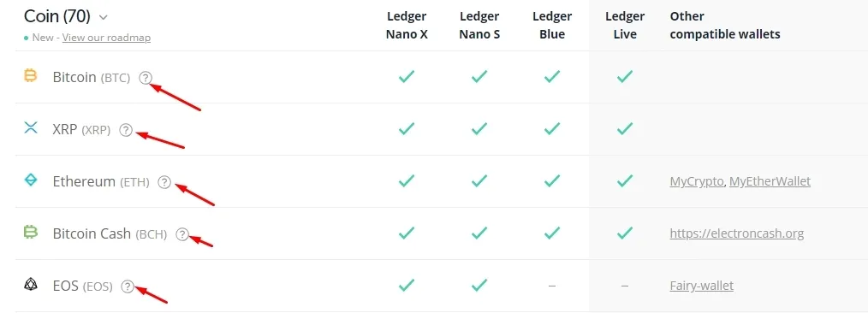Click the Bitcoin Ledger Nano S checkmark
Screen dimensions: 868x313
(479, 77)
